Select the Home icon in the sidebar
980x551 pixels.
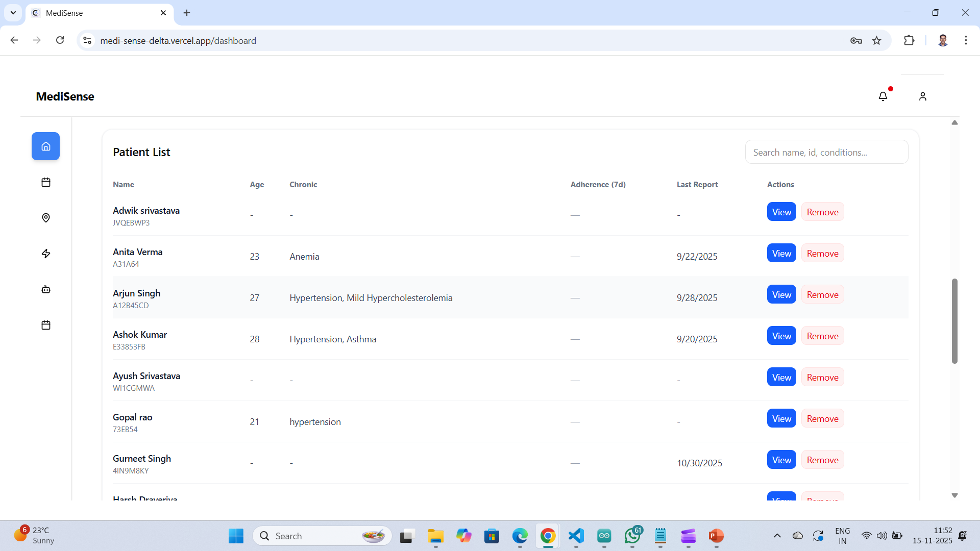45,146
